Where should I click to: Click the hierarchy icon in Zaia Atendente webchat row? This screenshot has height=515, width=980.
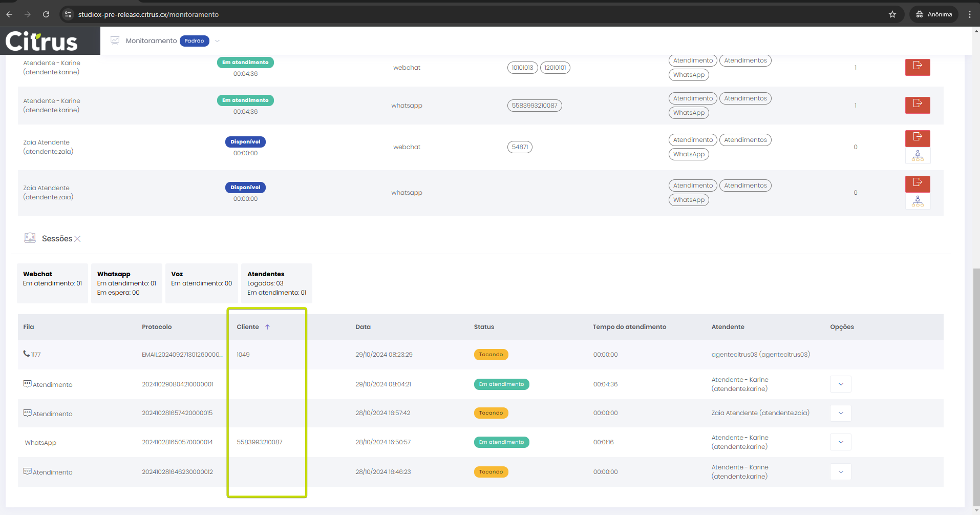[917, 156]
